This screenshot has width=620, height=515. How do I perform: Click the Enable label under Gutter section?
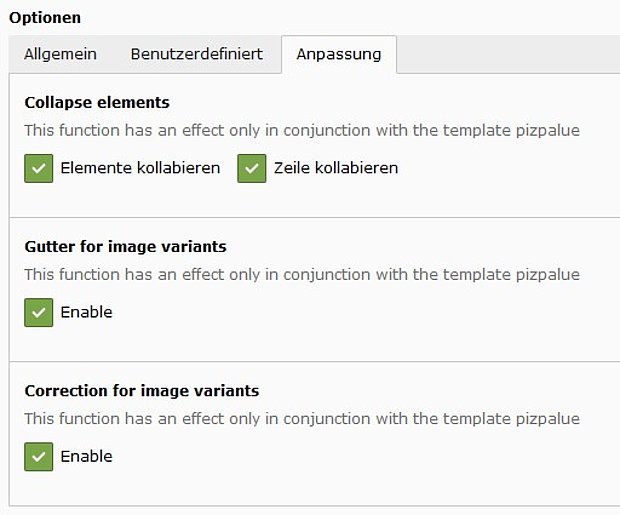[86, 312]
